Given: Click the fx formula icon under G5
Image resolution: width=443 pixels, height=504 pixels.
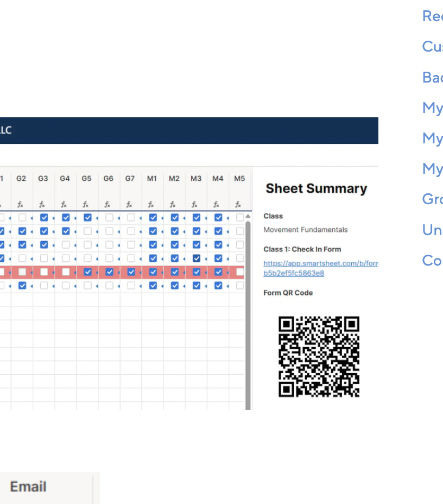Looking at the screenshot, I should (x=85, y=204).
